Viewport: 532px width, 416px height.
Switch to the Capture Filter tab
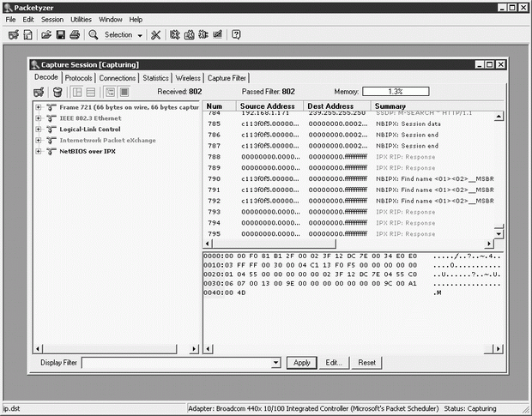point(227,78)
